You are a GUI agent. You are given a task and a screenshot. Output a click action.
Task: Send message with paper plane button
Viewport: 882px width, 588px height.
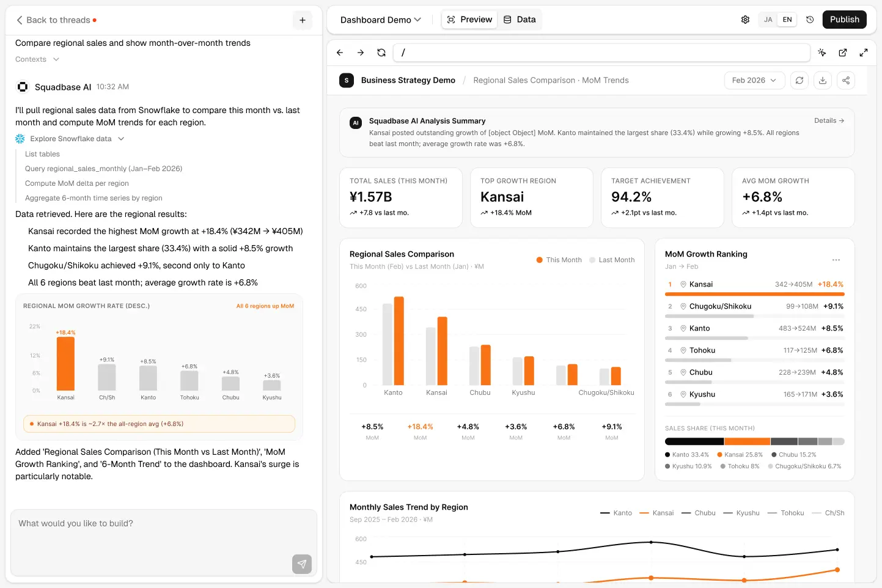click(x=302, y=564)
